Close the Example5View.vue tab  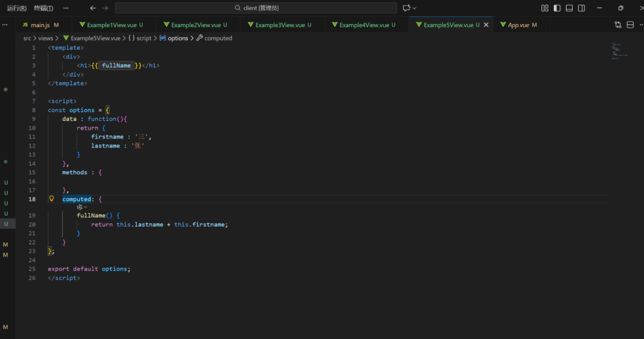click(x=486, y=25)
